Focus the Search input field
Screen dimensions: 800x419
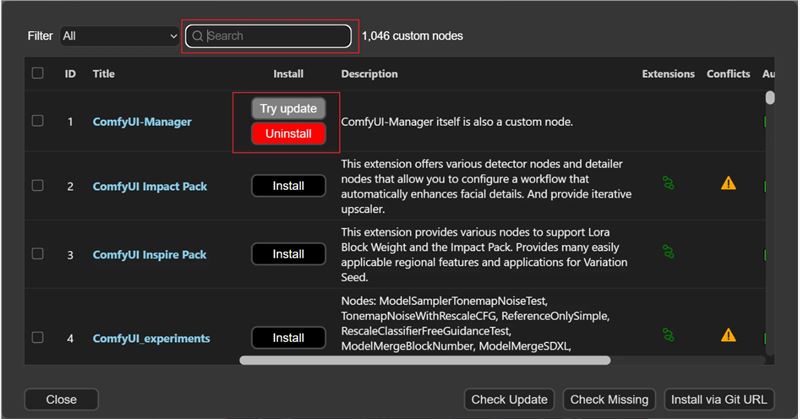pyautogui.click(x=268, y=36)
